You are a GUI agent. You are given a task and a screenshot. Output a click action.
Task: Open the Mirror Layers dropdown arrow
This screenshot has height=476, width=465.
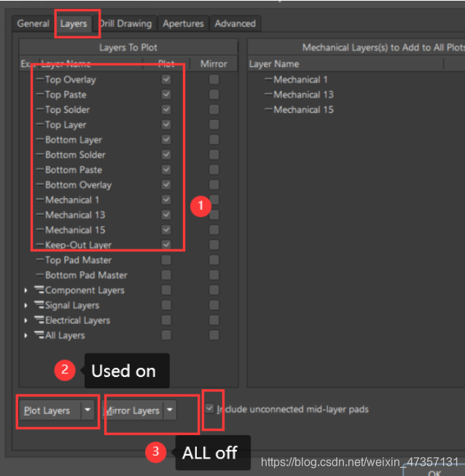coord(170,410)
